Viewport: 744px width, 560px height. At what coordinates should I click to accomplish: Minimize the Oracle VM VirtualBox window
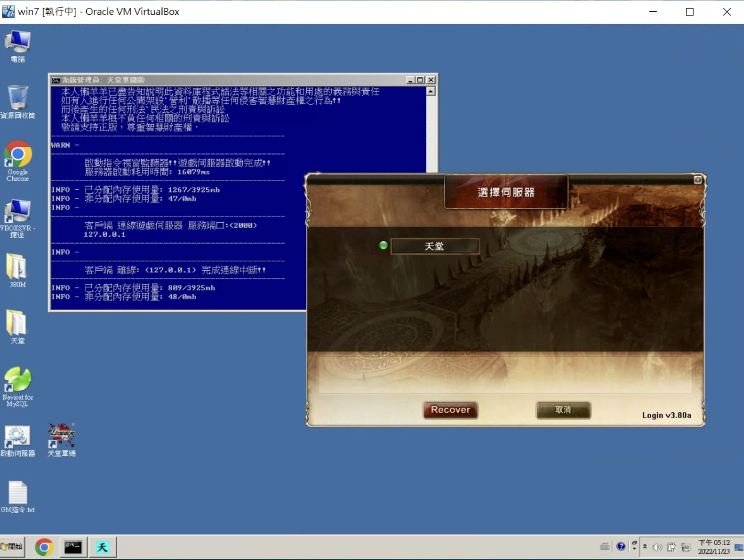[653, 12]
